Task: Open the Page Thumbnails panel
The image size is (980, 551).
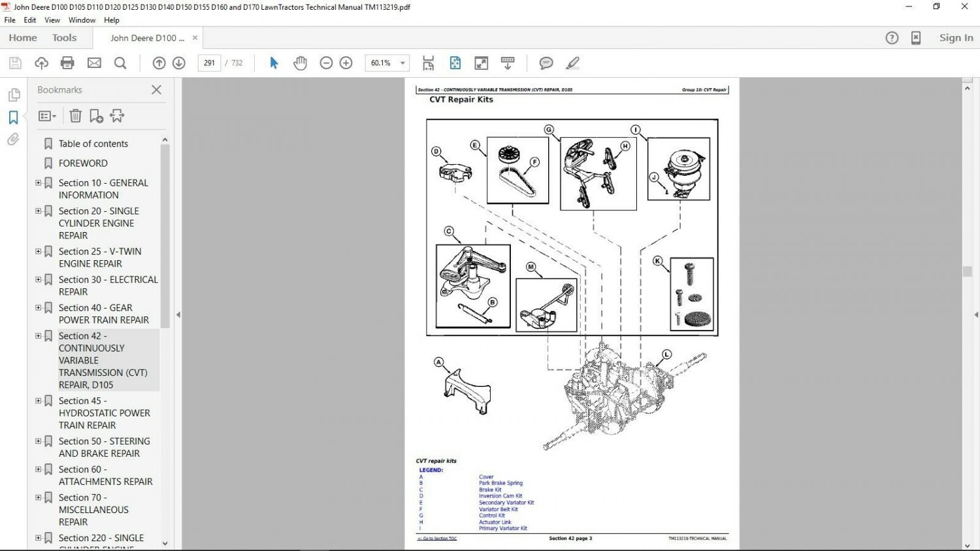Action: pos(13,95)
